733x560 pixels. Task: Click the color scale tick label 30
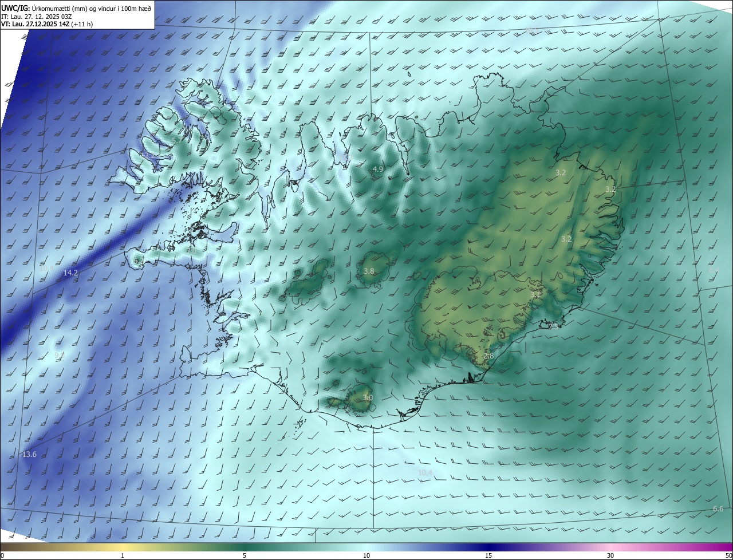point(610,555)
